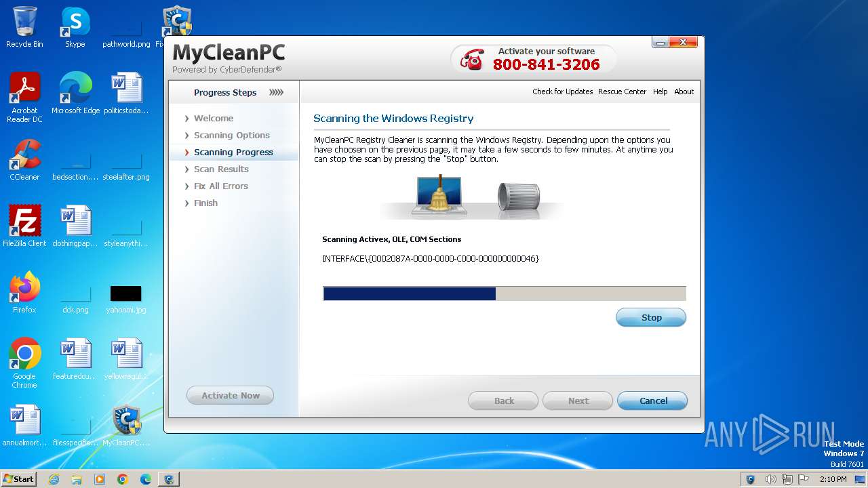Open Check for Updates
This screenshot has width=868, height=488.
[x=563, y=91]
